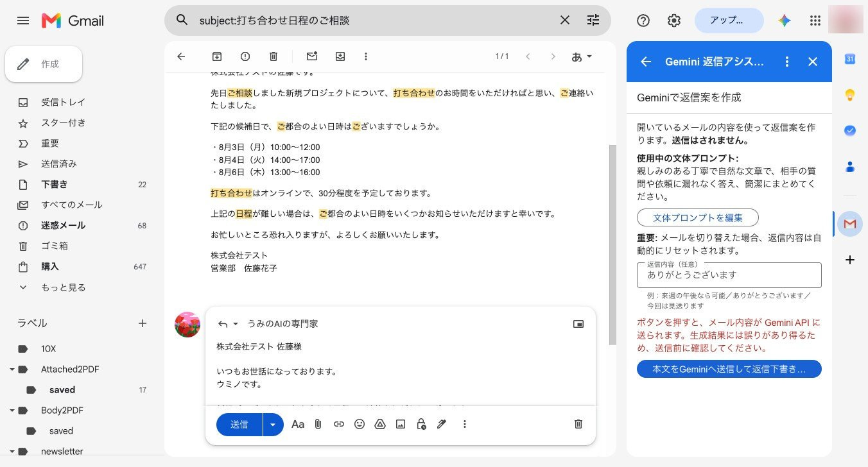Insert an emoji in the reply
868x467 pixels.
[360, 424]
